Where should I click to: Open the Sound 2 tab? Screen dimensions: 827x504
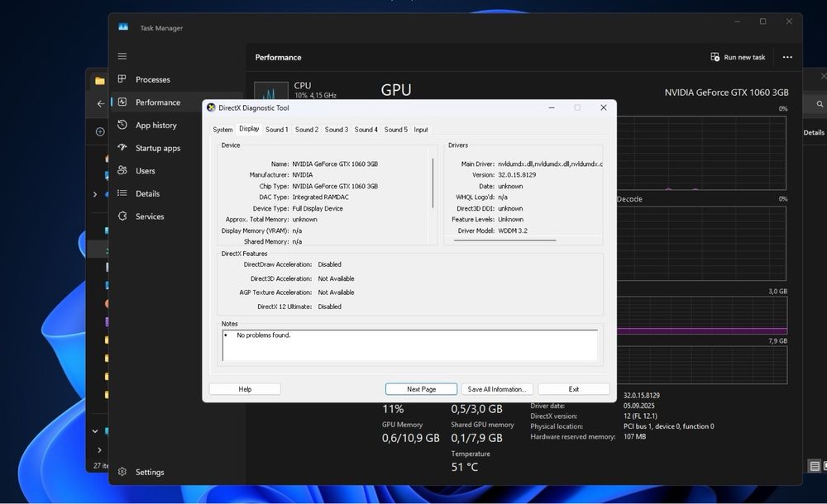[x=307, y=130]
